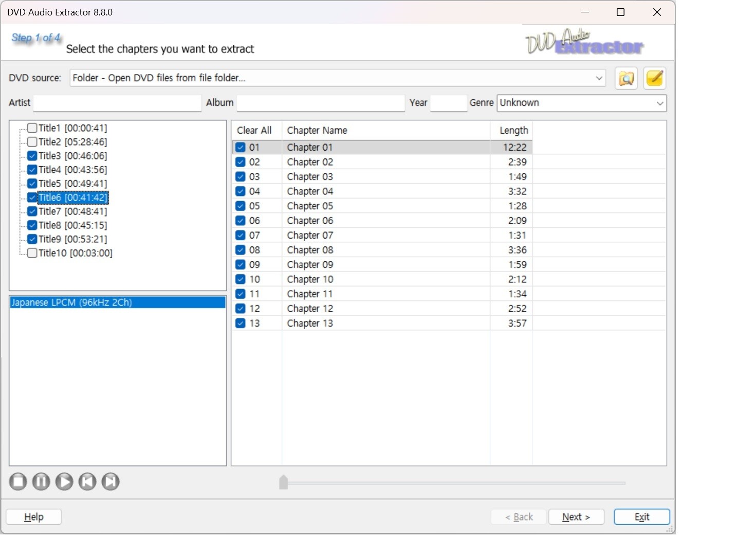The height and width of the screenshot is (538, 756).
Task: Uncheck chapter 04 checkbox
Action: click(240, 191)
